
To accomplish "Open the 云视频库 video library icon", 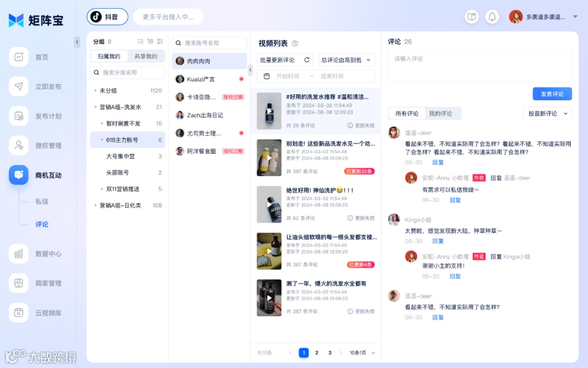I will (19, 313).
